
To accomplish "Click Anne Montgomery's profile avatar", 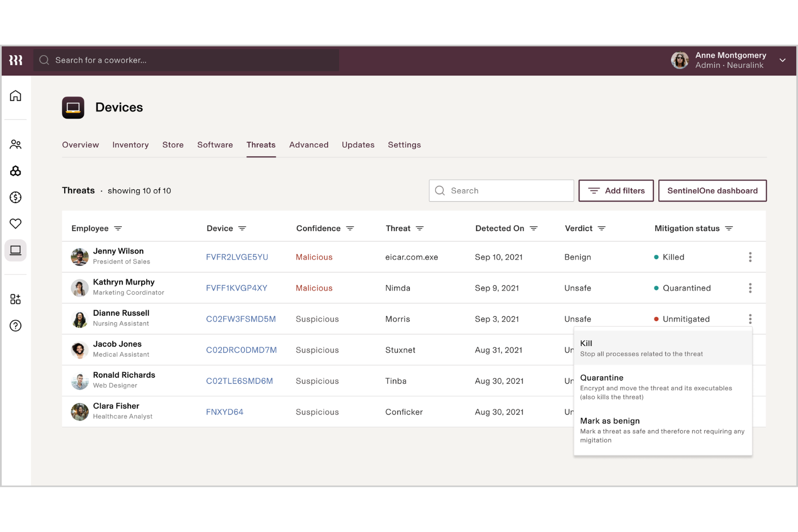I will (679, 60).
